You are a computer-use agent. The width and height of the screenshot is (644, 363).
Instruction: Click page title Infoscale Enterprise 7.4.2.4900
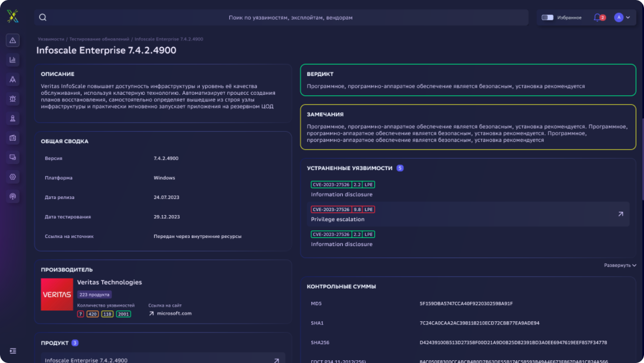click(106, 50)
